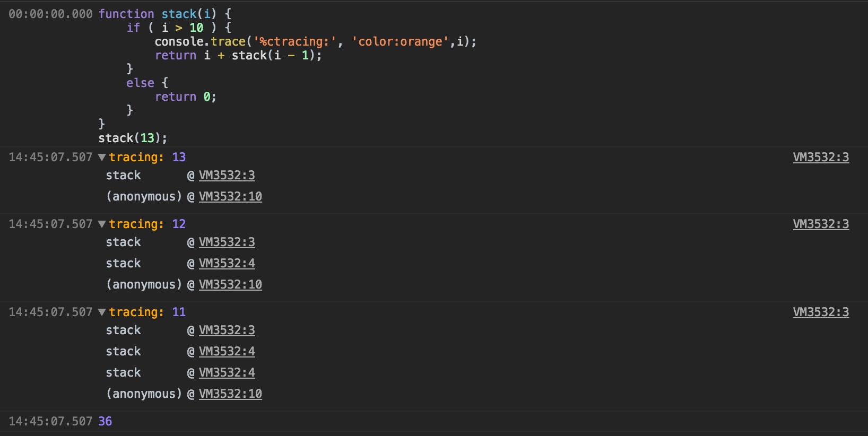Open right-side VM3532:3 source link for tracing 11

point(820,312)
